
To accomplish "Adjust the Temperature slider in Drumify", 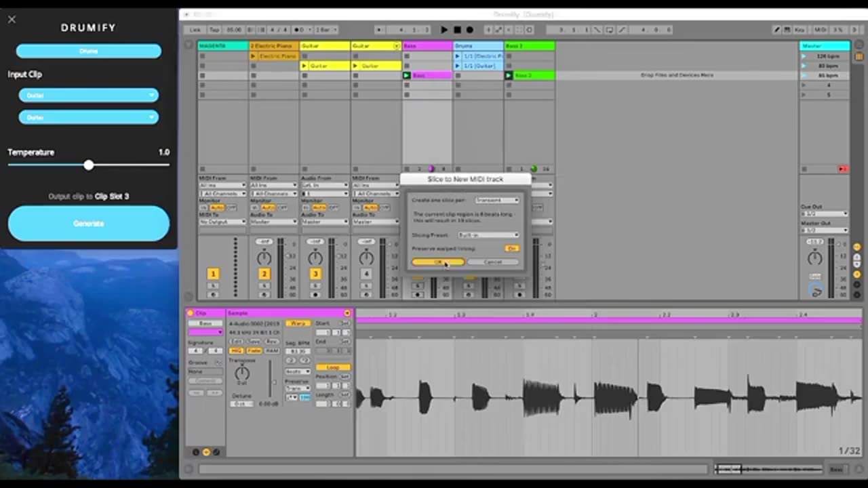I will 89,165.
